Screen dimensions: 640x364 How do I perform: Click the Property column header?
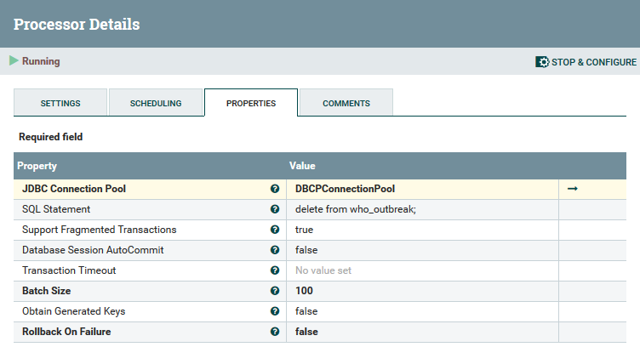37,166
